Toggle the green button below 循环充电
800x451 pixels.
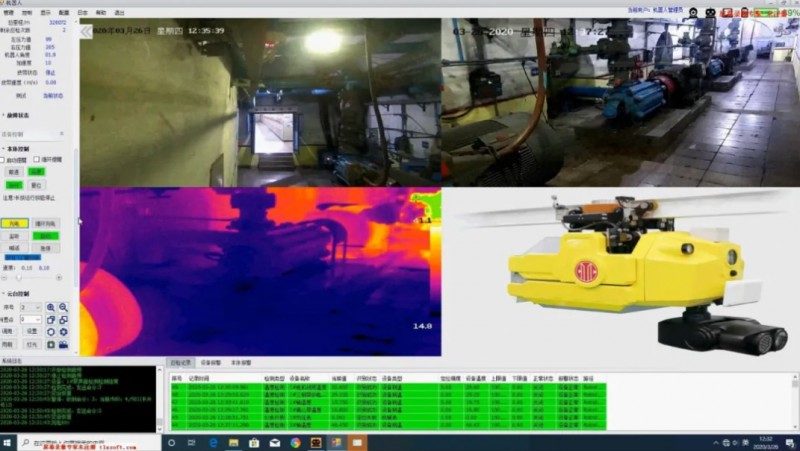point(46,236)
